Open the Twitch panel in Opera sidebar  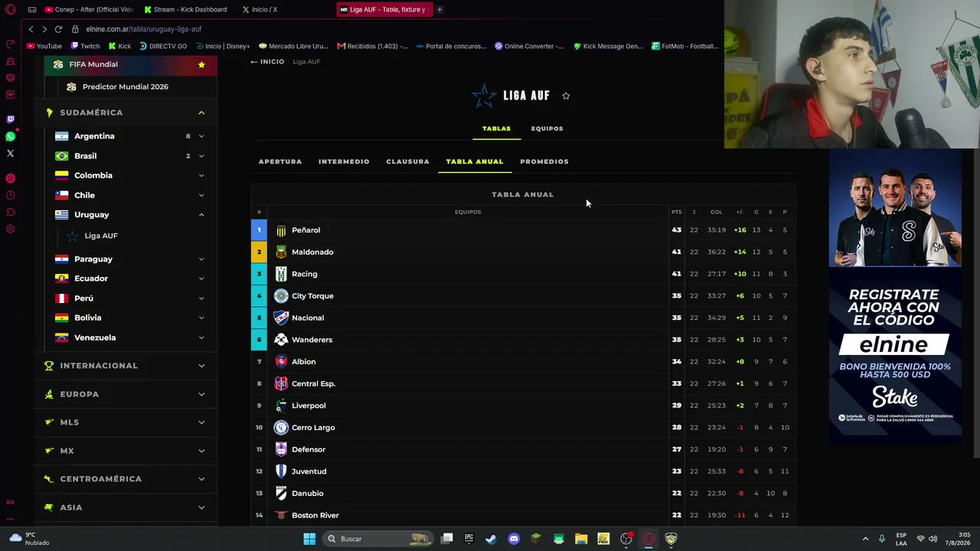click(11, 119)
